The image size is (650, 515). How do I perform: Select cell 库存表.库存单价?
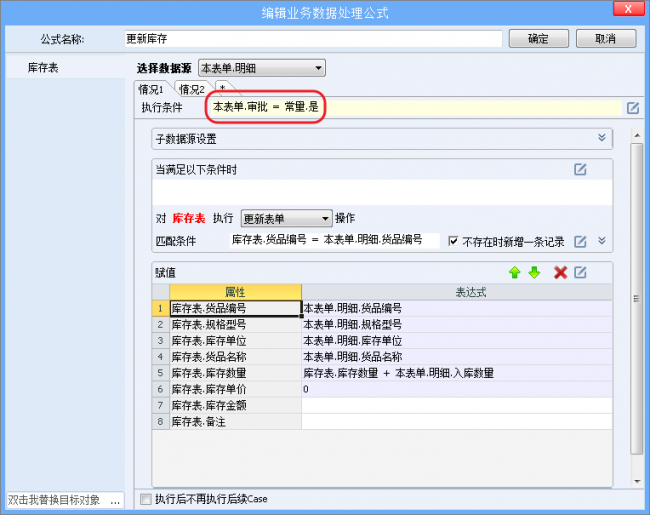click(x=235, y=389)
